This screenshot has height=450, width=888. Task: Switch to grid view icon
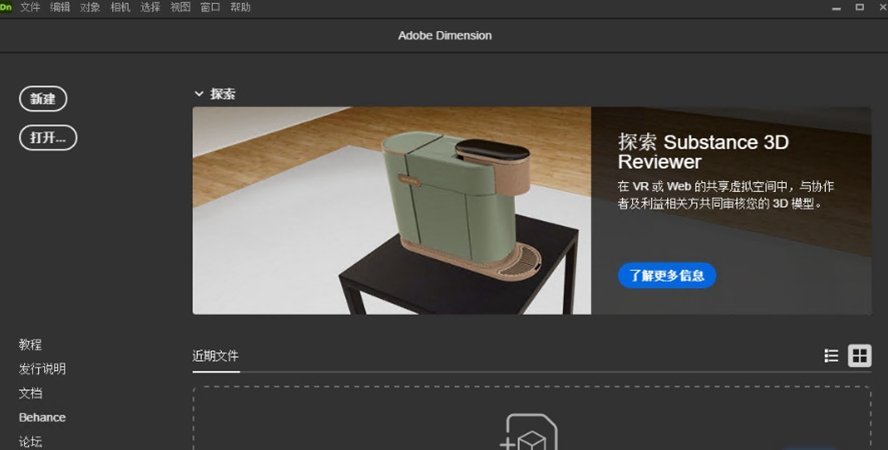coord(859,356)
